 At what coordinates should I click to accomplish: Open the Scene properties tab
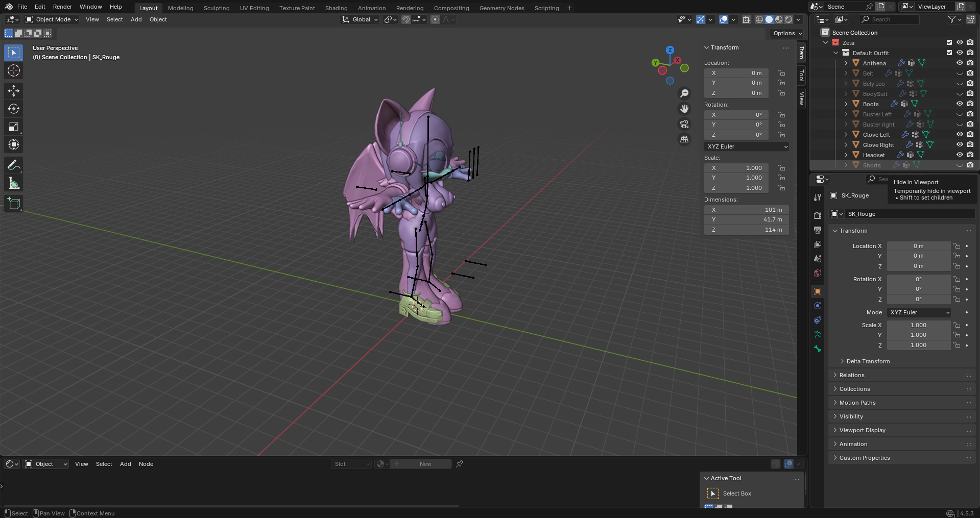pos(818,259)
